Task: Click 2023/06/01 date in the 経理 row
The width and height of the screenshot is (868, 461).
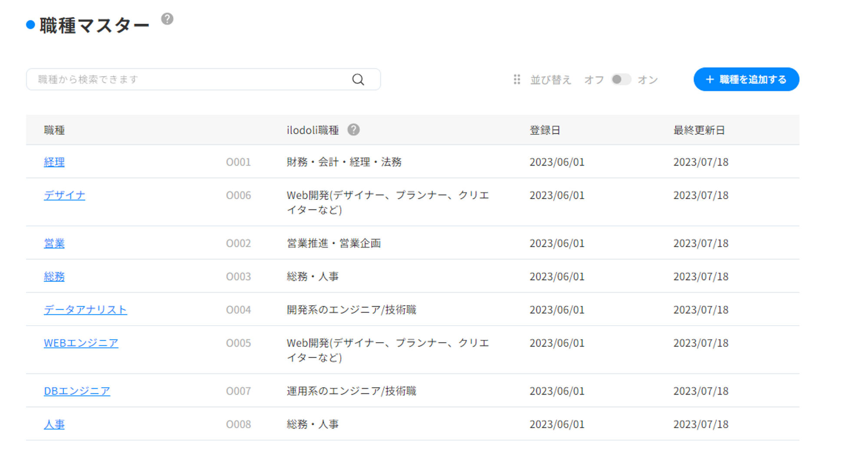Action: 557,162
